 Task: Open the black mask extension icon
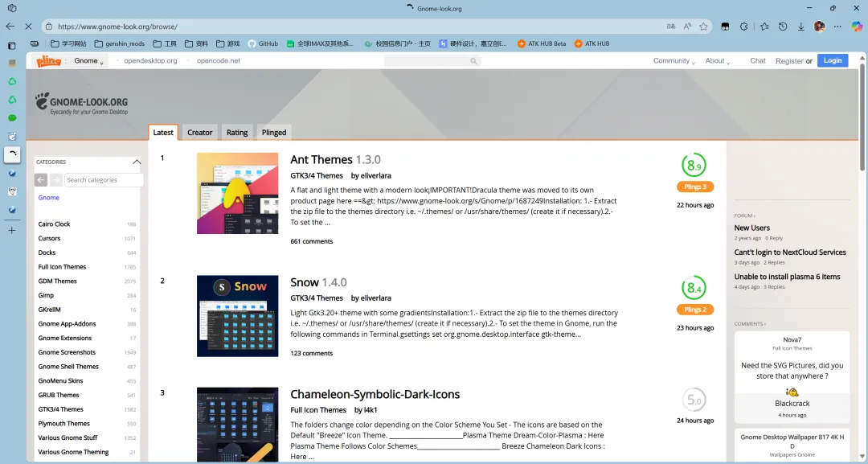(x=725, y=26)
